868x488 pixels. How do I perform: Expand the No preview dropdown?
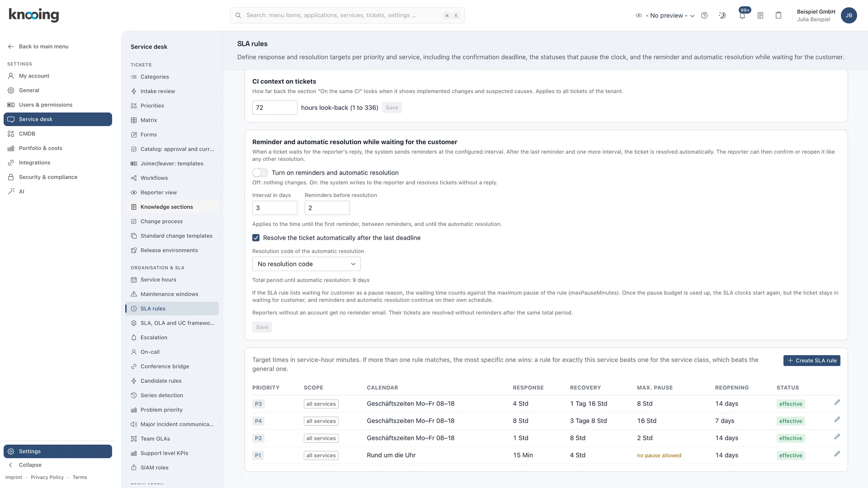click(670, 15)
